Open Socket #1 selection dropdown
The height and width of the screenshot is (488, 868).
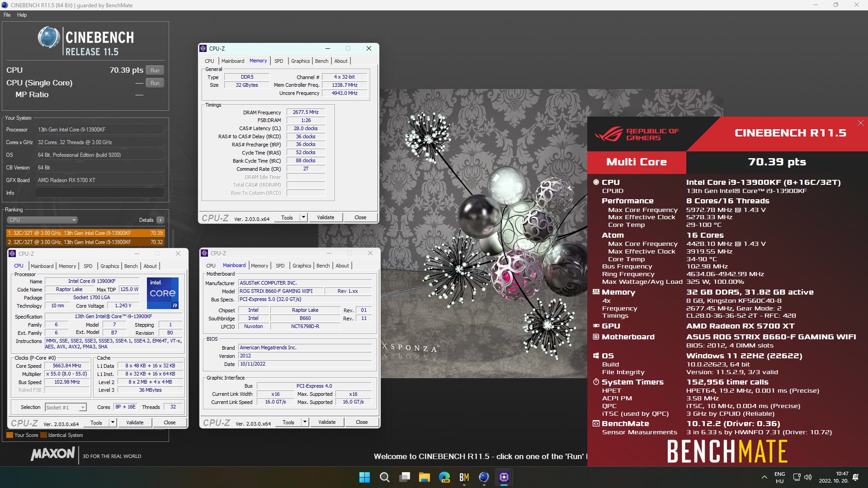click(x=66, y=408)
